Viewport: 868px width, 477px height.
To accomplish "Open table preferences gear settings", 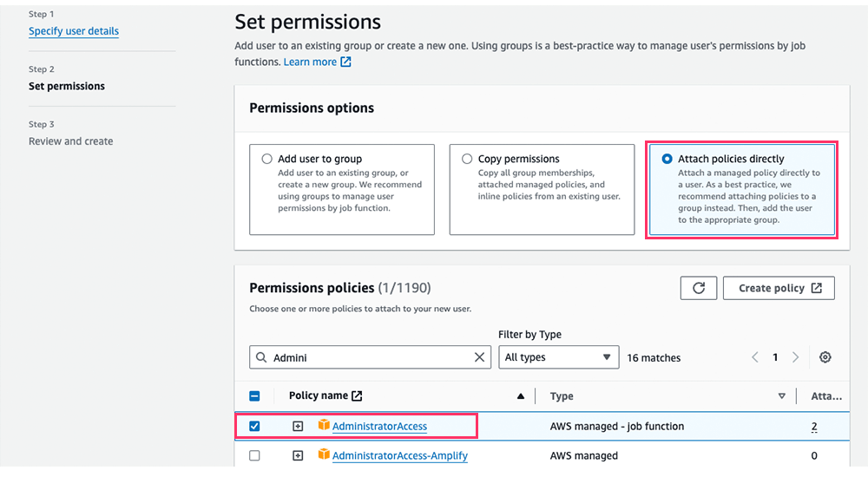I will click(825, 357).
